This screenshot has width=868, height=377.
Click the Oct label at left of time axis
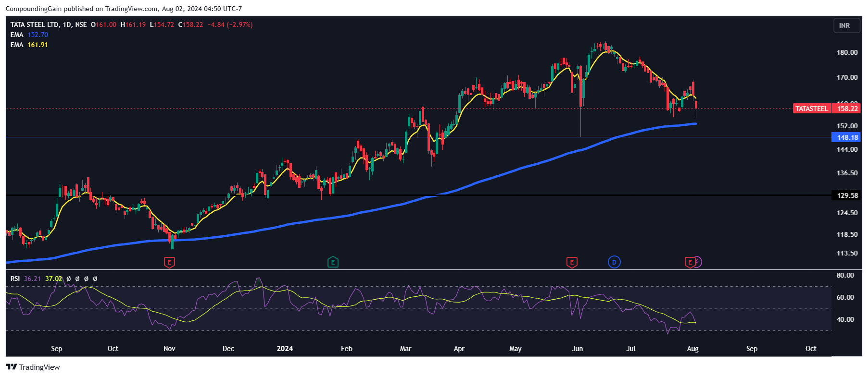[x=113, y=349]
